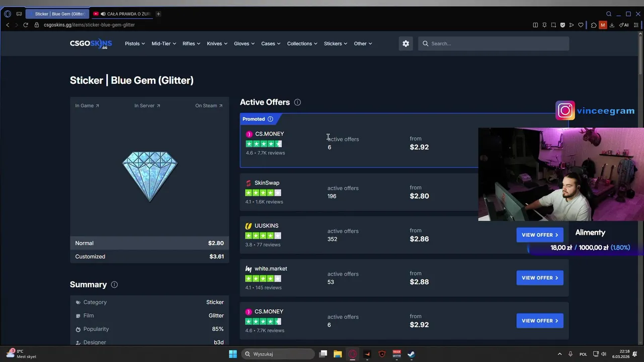Expand the Gloves menu

[244, 44]
